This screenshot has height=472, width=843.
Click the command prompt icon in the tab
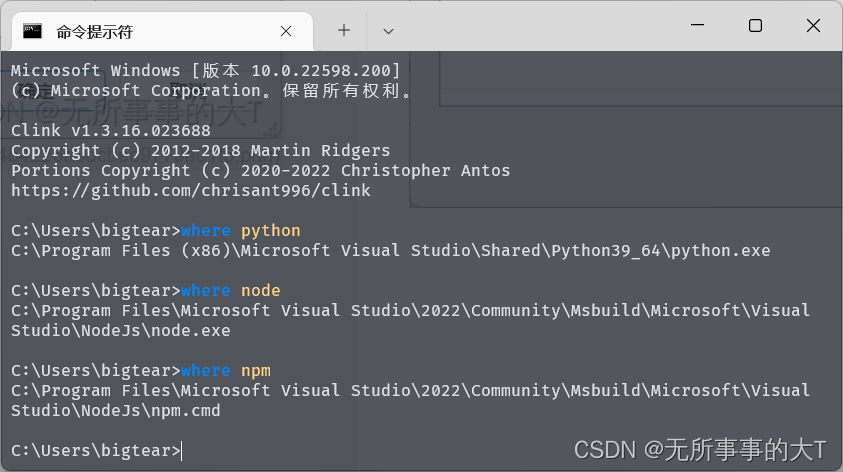coord(32,31)
